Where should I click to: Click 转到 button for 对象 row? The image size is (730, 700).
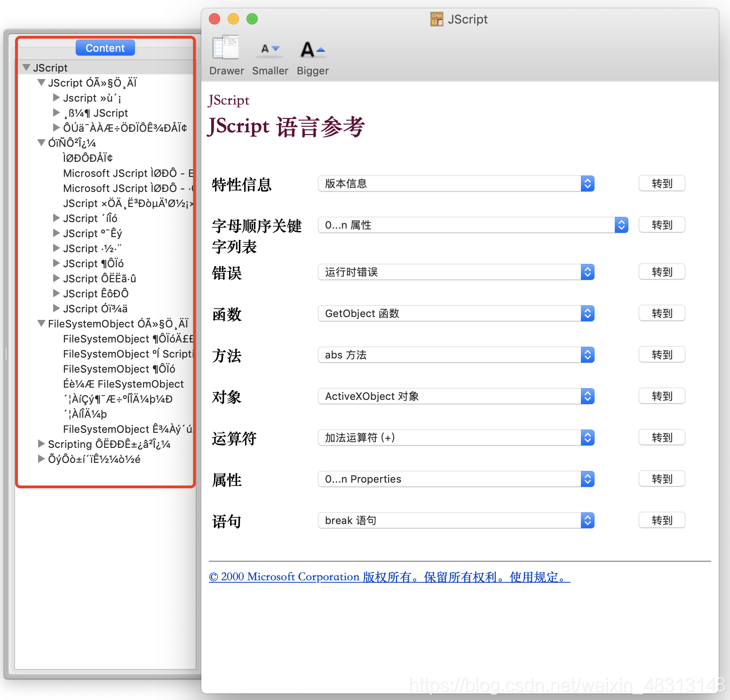662,396
